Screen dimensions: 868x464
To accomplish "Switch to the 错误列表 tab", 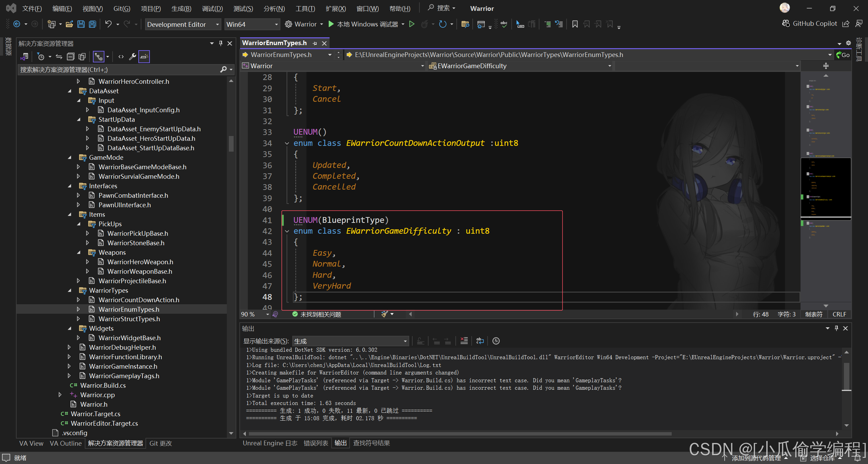I will [316, 443].
